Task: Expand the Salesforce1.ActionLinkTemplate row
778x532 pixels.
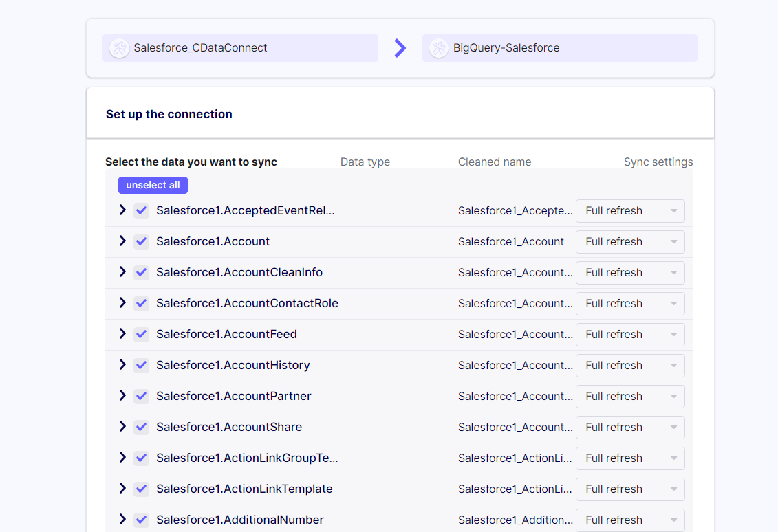Action: [x=122, y=489]
